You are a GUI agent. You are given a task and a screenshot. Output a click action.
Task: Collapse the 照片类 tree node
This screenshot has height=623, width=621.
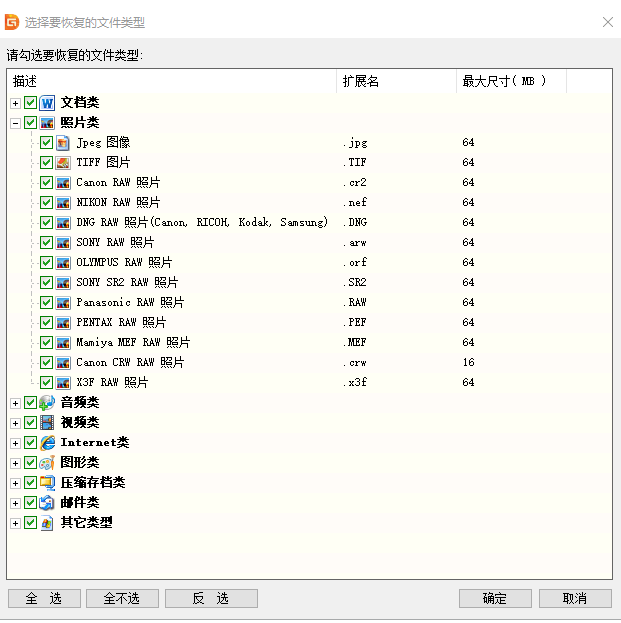pyautogui.click(x=15, y=123)
